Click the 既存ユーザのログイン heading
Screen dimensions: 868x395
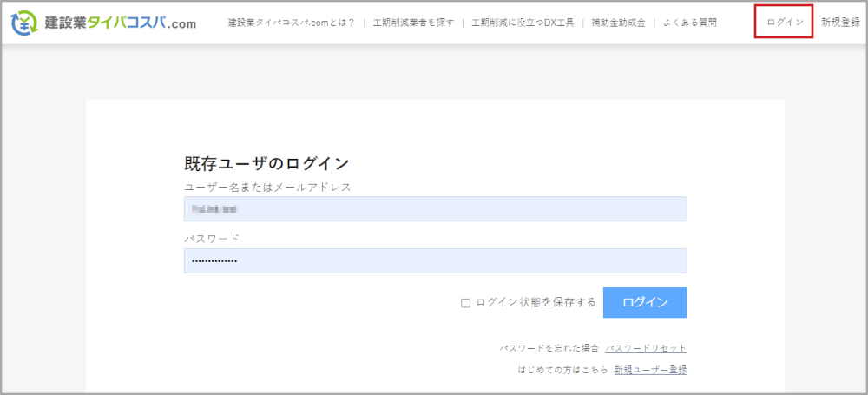pyautogui.click(x=266, y=163)
